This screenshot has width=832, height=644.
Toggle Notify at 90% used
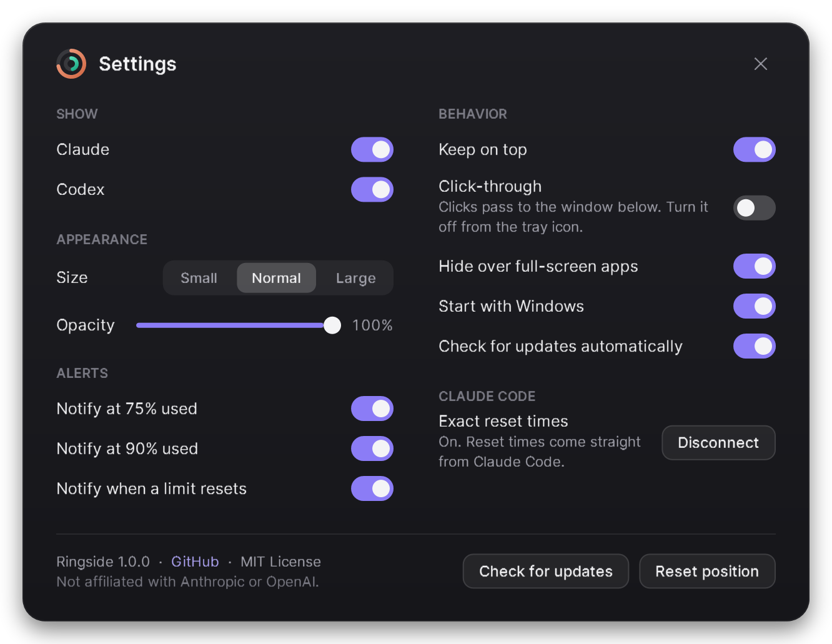(372, 449)
